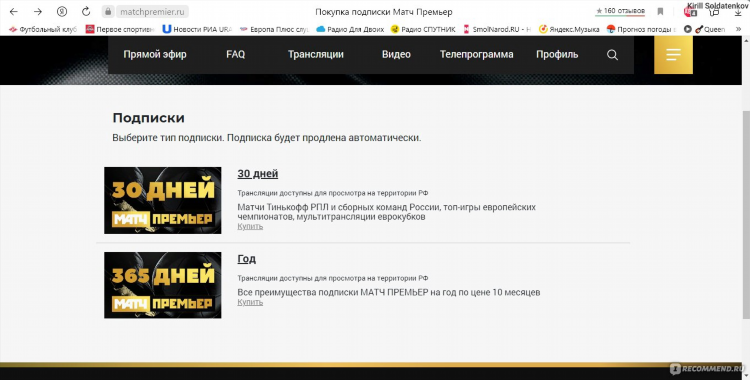750x380 pixels.
Task: Open the speech bubble feedback icon
Action: [714, 11]
